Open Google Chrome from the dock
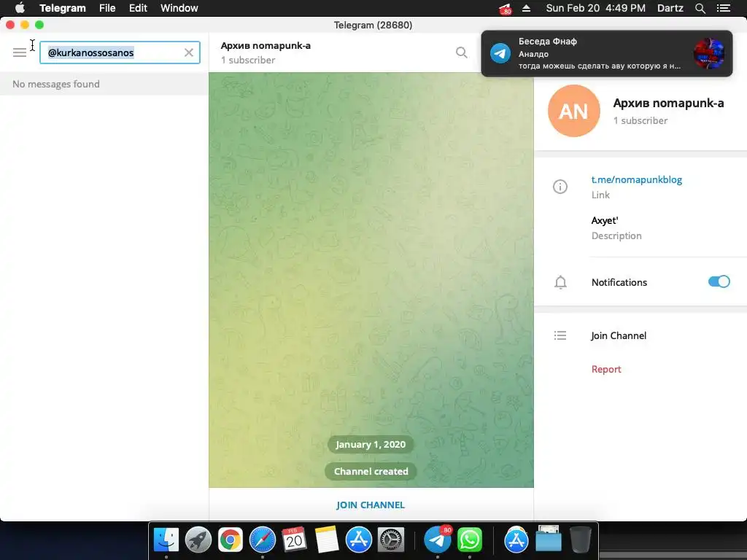747x560 pixels. point(230,540)
